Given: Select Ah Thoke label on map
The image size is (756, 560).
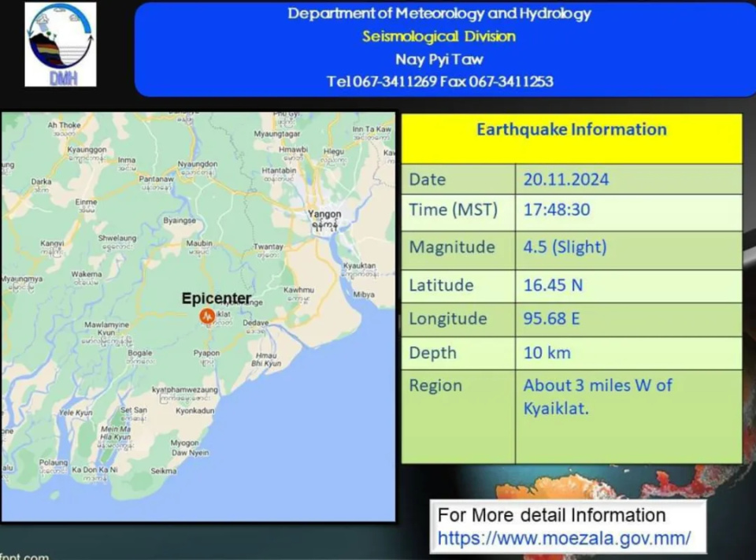Looking at the screenshot, I should [64, 125].
